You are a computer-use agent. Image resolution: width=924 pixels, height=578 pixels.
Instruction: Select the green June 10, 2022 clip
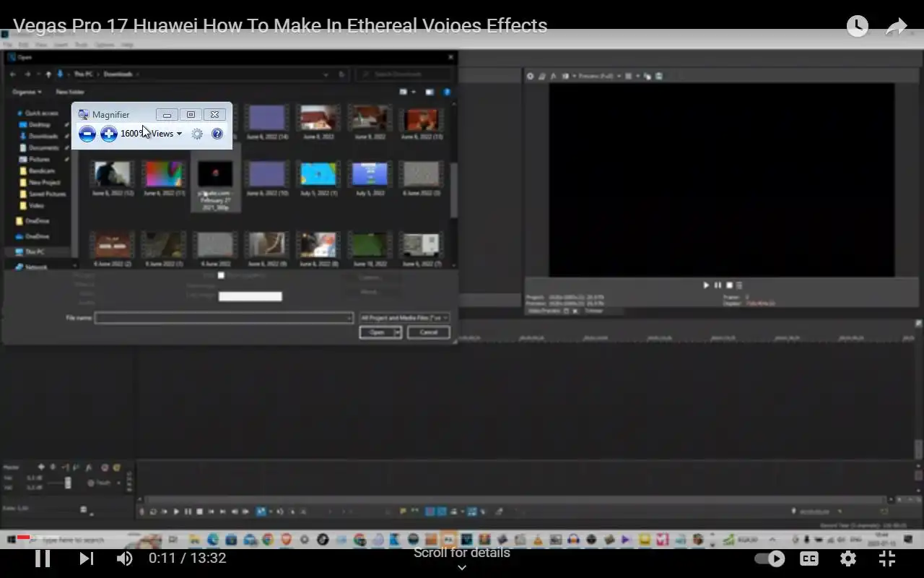point(370,249)
